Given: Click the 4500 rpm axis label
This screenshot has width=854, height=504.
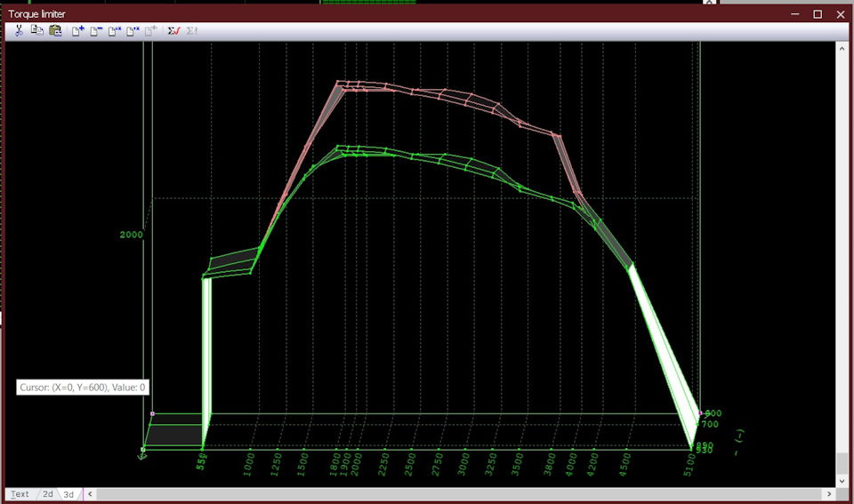Looking at the screenshot, I should (624, 464).
